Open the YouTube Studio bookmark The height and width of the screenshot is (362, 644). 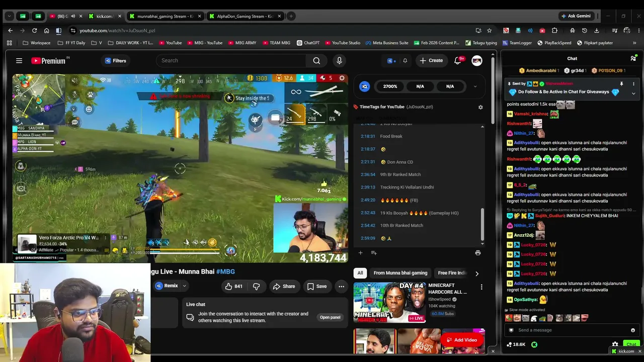tap(343, 43)
